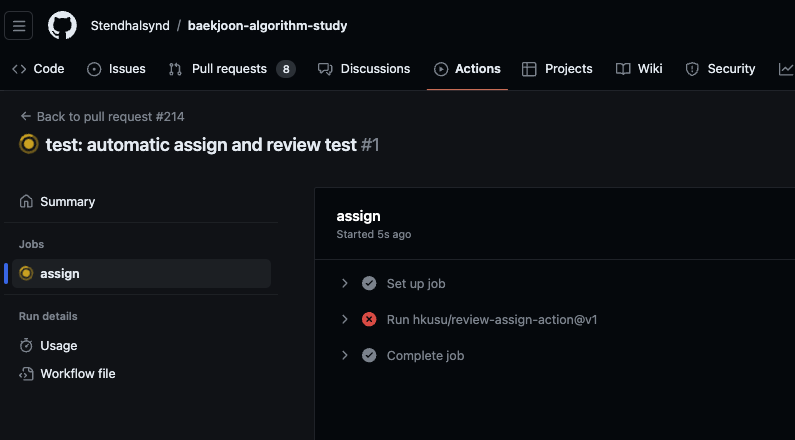Click the Usage stopwatch icon
This screenshot has height=440, width=795.
26,346
